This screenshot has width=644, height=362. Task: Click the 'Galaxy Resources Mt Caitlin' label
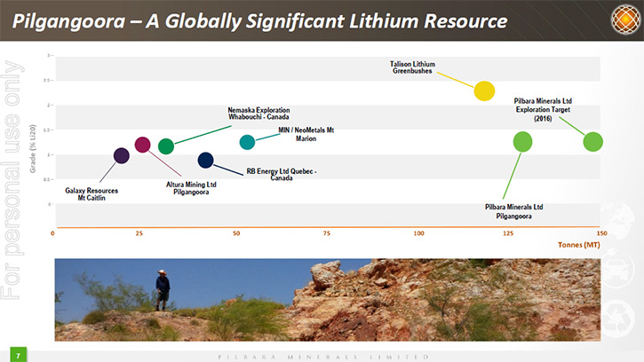tap(91, 194)
